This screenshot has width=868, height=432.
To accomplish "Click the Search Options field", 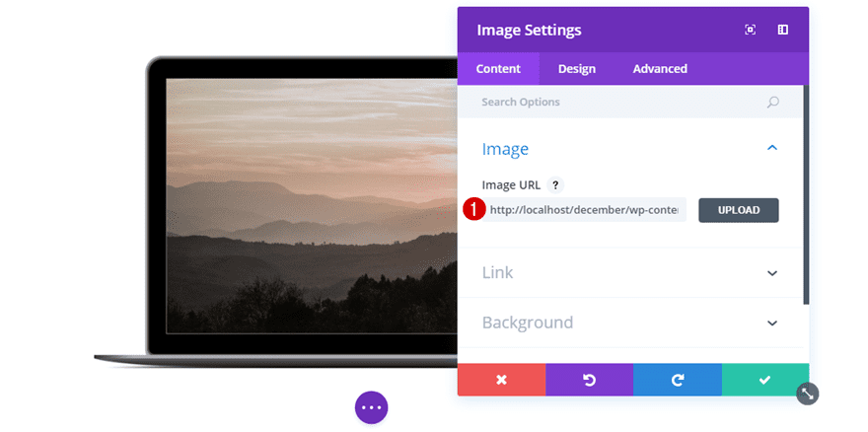I will pyautogui.click(x=630, y=102).
